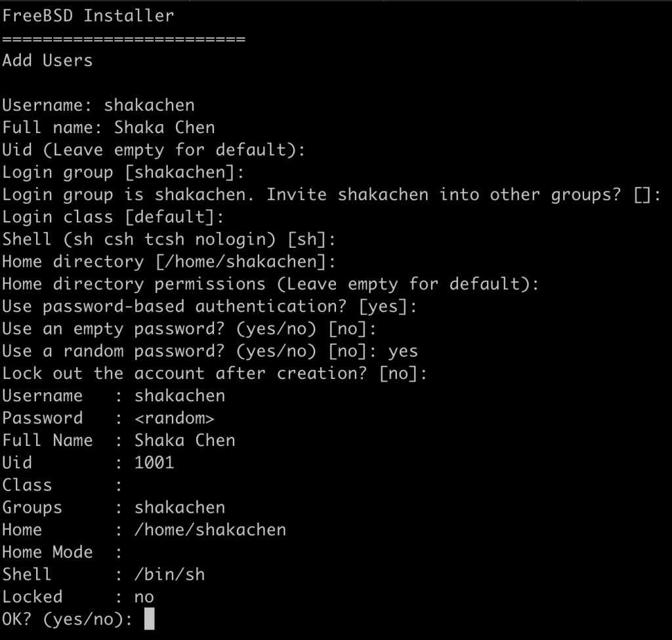Click the "Uid (Leave empty for default)" prompt
Image resolution: width=672 pixels, height=640 pixels.
(x=154, y=150)
